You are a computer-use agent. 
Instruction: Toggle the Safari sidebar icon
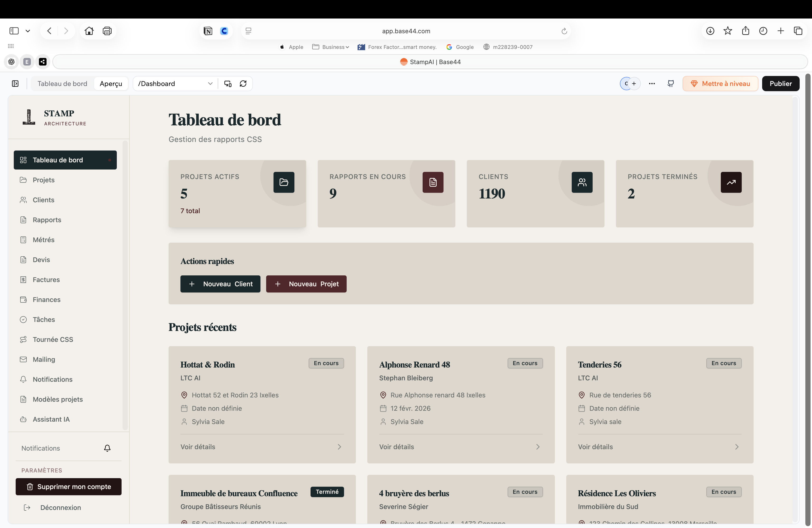pos(14,31)
